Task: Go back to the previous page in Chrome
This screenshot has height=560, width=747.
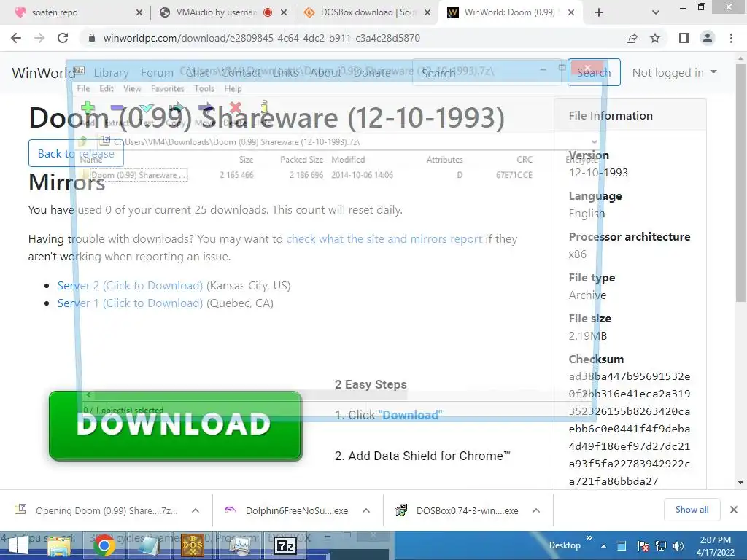Action: [16, 38]
